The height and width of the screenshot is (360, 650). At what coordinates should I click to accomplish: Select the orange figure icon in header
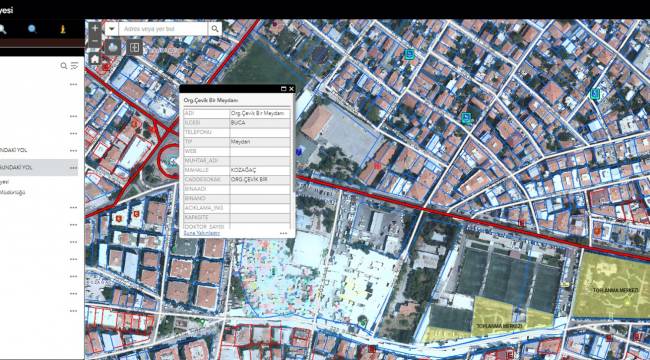pyautogui.click(x=63, y=29)
